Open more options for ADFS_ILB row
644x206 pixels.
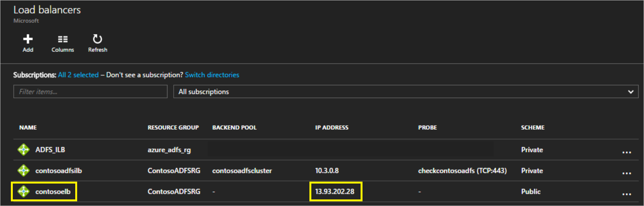[627, 152]
